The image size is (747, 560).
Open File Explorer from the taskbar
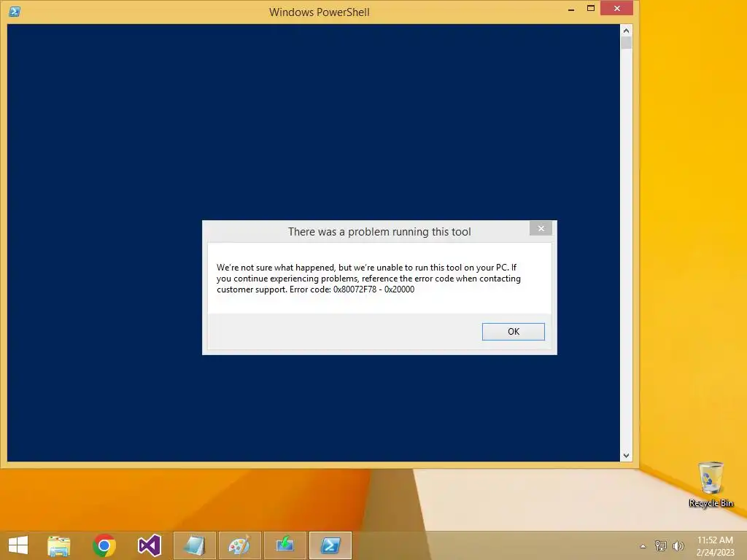59,545
